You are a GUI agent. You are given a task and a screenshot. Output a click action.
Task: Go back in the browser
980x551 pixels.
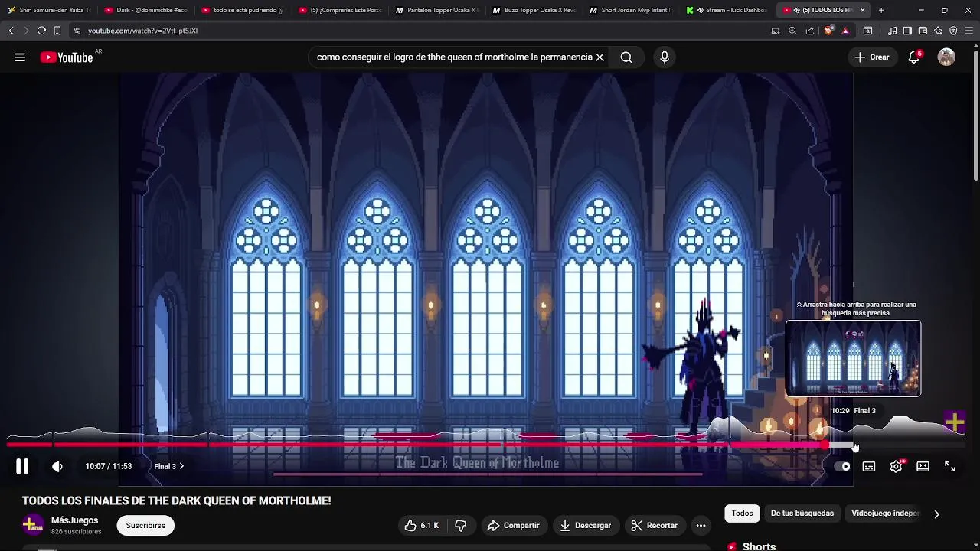pos(11,31)
